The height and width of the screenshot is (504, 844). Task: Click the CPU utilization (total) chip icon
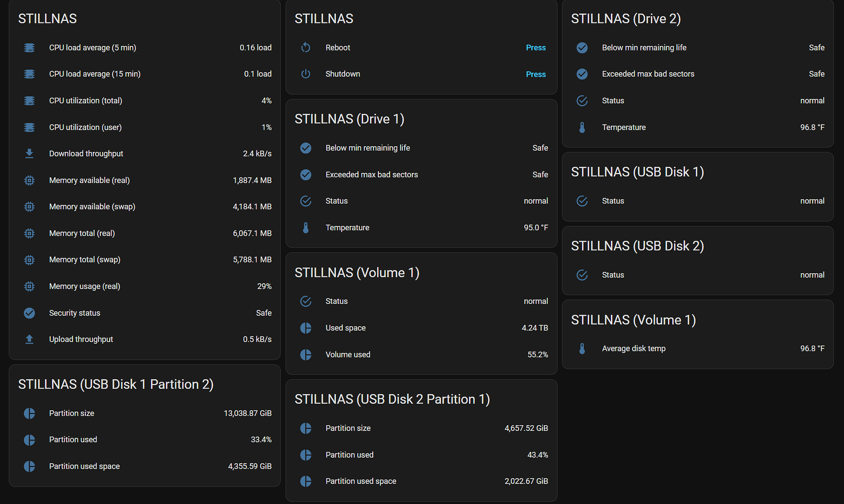(29, 101)
